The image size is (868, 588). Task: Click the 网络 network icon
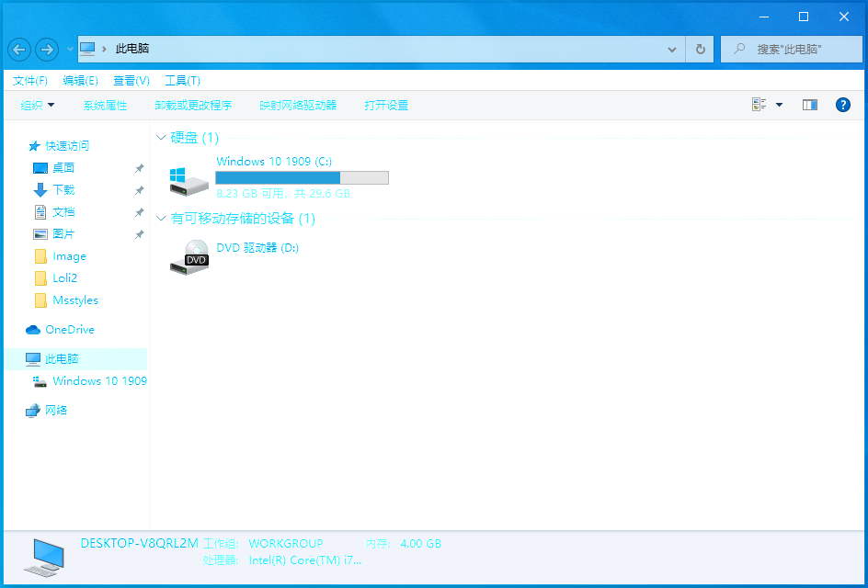click(x=33, y=411)
